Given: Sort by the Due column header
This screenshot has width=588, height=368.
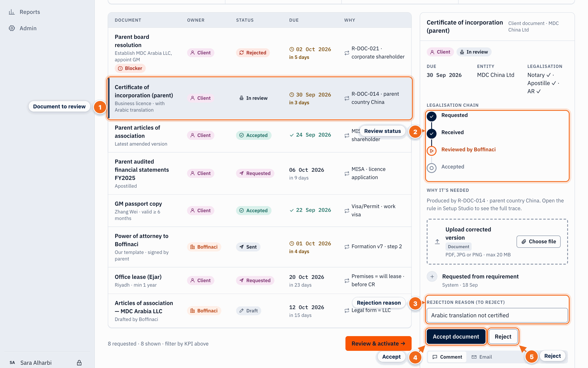Looking at the screenshot, I should click(294, 20).
